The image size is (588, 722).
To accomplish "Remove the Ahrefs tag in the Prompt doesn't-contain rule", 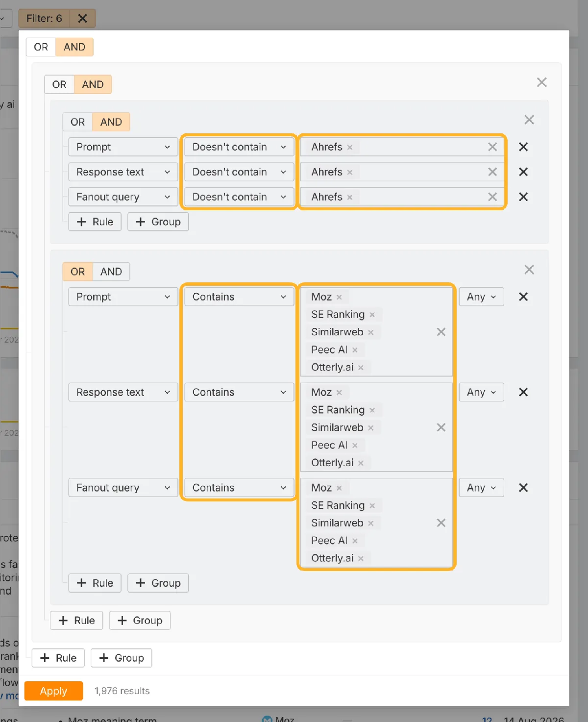I will (x=350, y=147).
